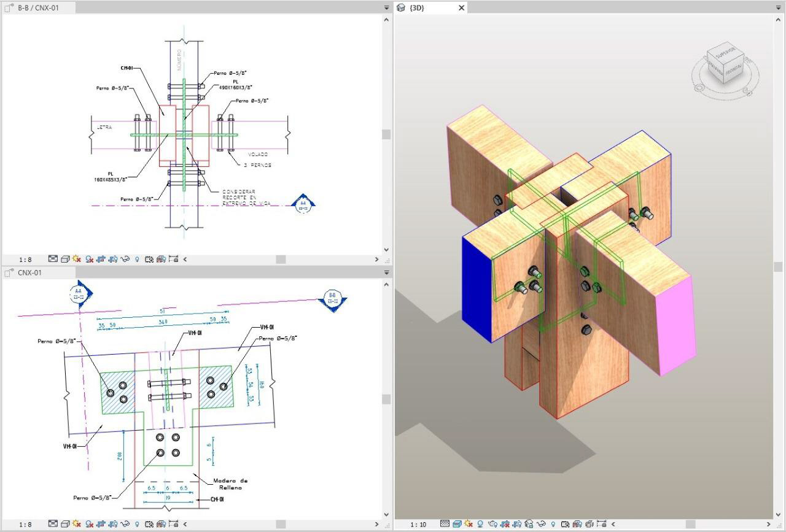Reveal hidden elements in B-B view bar

tap(137, 259)
